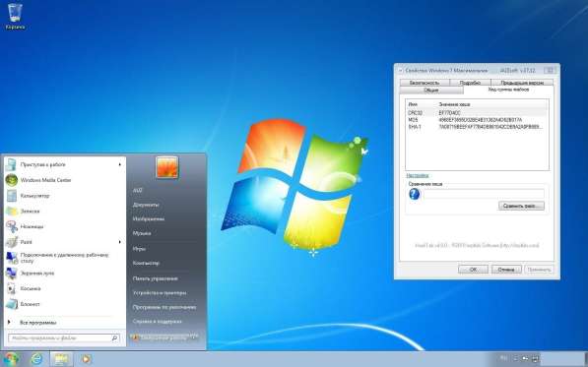
Task: Click OK in the Properties dialog
Action: tap(473, 270)
